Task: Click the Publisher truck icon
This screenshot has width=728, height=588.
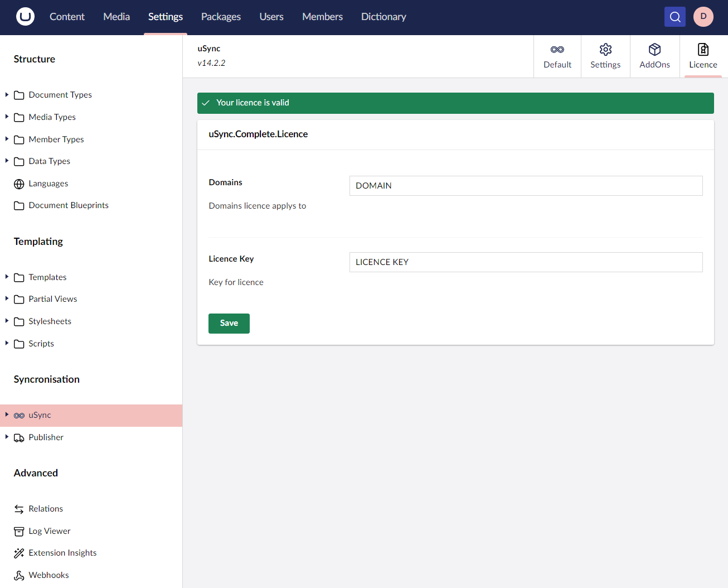Action: [19, 437]
